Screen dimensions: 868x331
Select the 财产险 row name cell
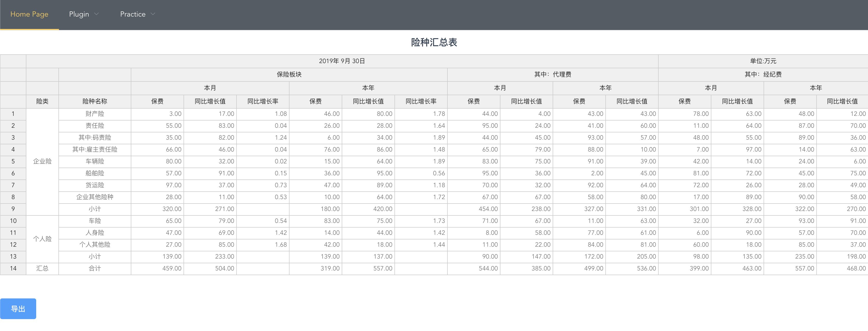(95, 114)
